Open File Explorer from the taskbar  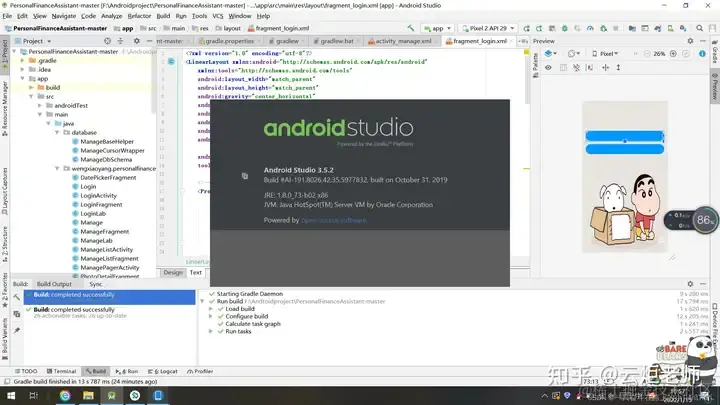click(x=88, y=395)
